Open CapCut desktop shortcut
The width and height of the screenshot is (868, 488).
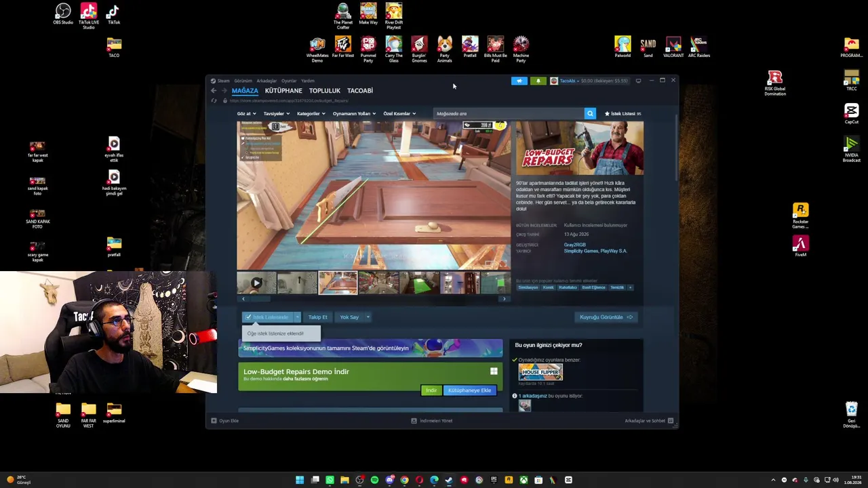[x=852, y=114]
